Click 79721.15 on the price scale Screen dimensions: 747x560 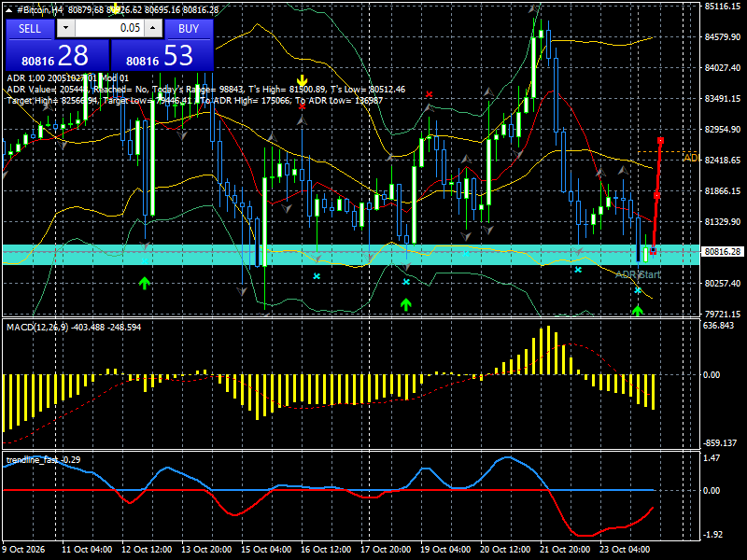coord(723,315)
